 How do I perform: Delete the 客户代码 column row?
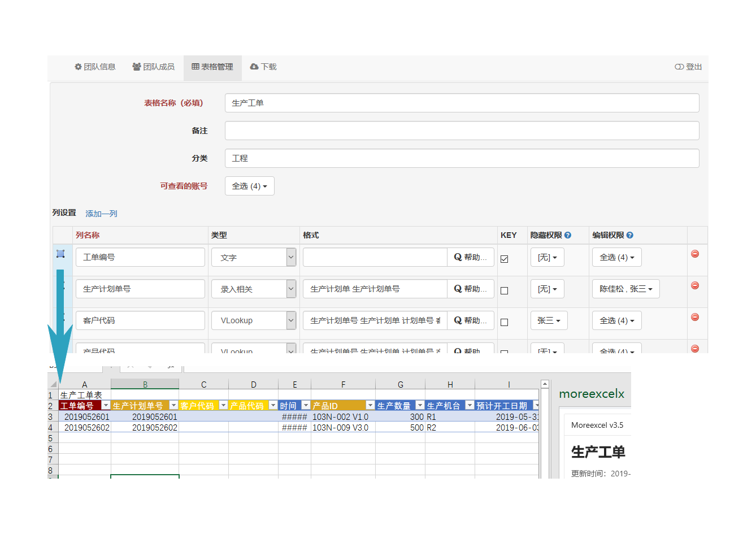pyautogui.click(x=694, y=317)
